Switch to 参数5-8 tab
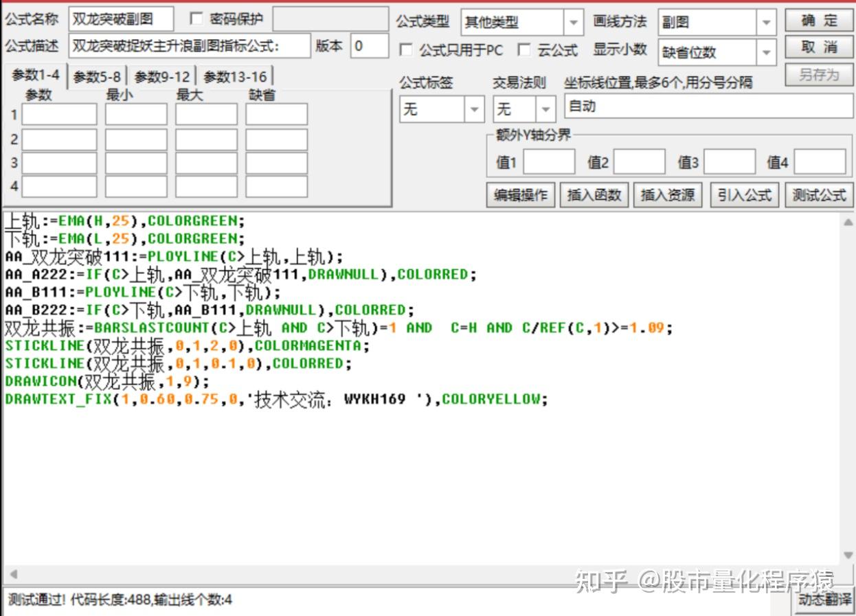 tap(97, 77)
